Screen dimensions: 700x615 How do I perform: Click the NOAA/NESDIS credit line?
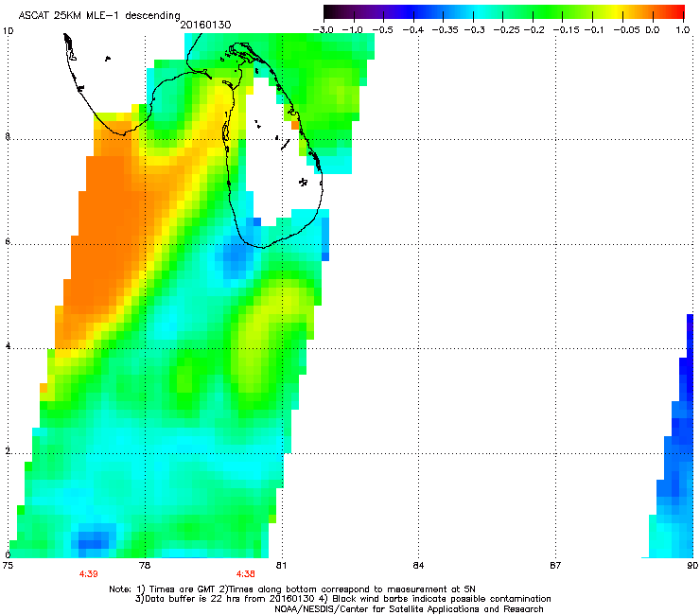click(x=409, y=609)
